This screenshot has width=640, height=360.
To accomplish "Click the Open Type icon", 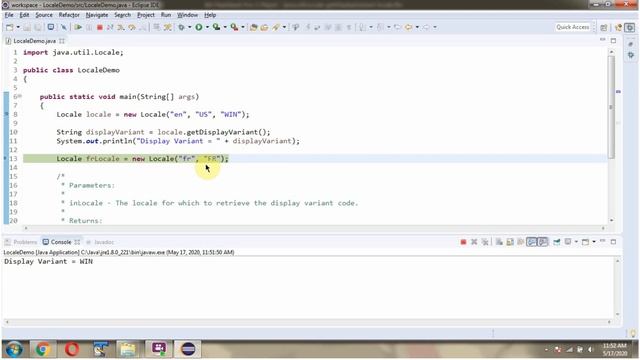I will [253, 27].
